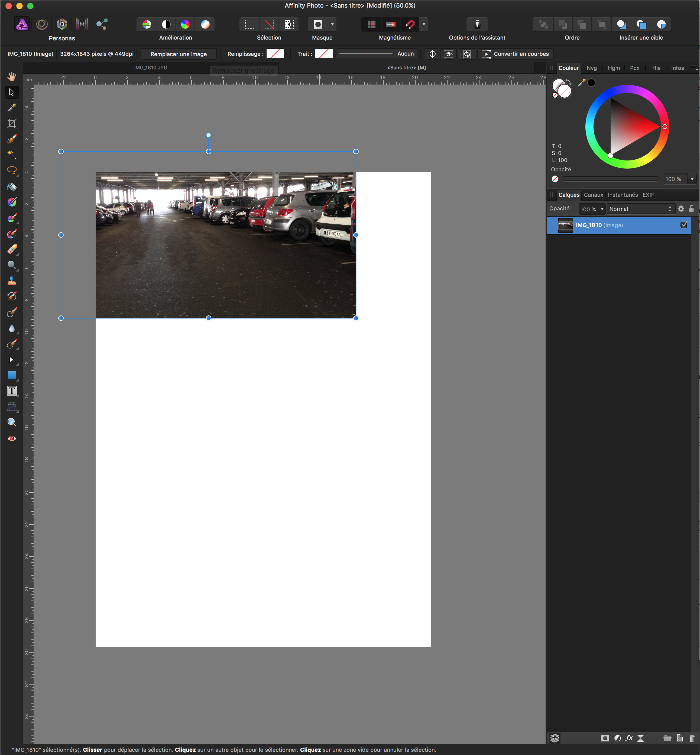The image size is (700, 755).
Task: Toggle visibility checkbox of IMG_1810 layer
Action: pos(684,225)
